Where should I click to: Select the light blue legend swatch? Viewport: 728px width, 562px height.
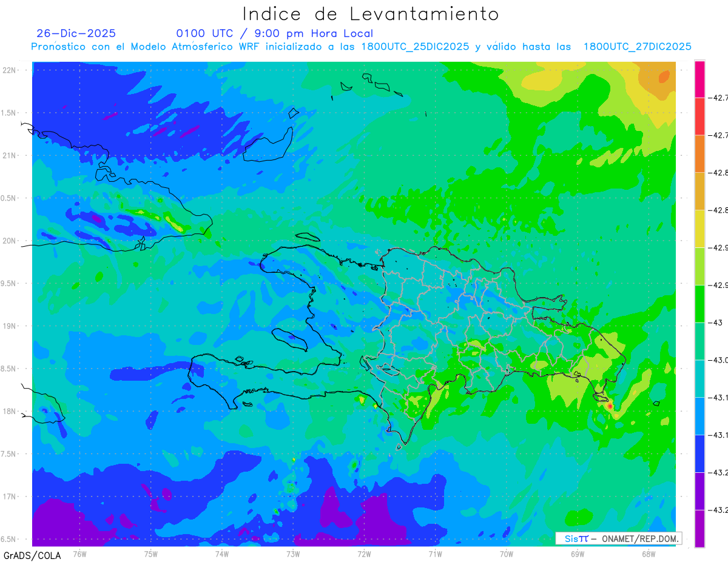[x=699, y=416]
